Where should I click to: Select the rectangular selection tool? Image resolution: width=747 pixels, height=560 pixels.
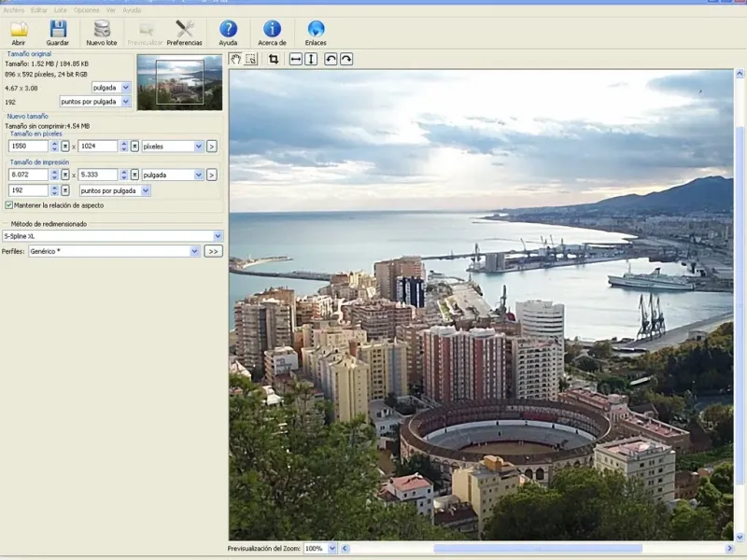point(251,60)
